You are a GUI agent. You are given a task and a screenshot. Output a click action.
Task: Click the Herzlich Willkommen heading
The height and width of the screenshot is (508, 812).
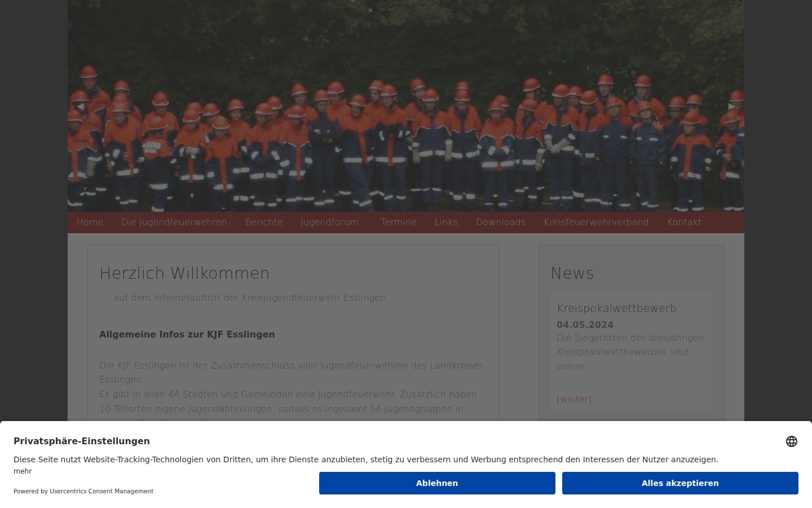click(x=184, y=273)
